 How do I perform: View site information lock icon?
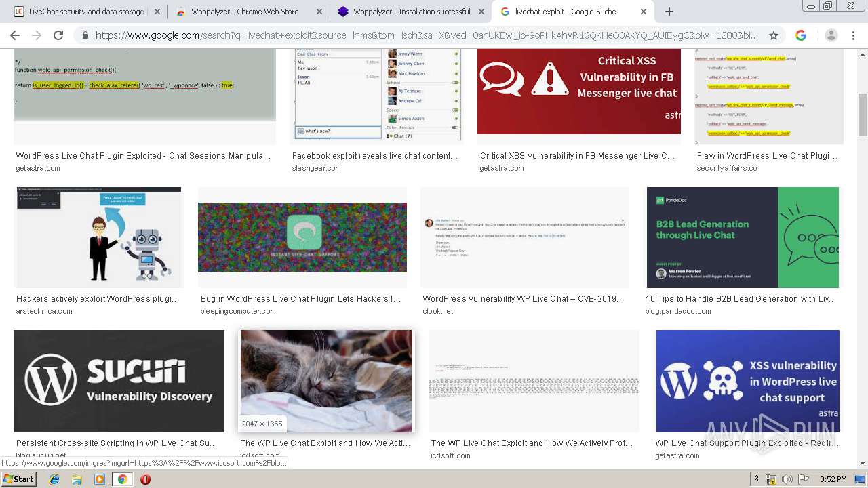click(x=85, y=35)
